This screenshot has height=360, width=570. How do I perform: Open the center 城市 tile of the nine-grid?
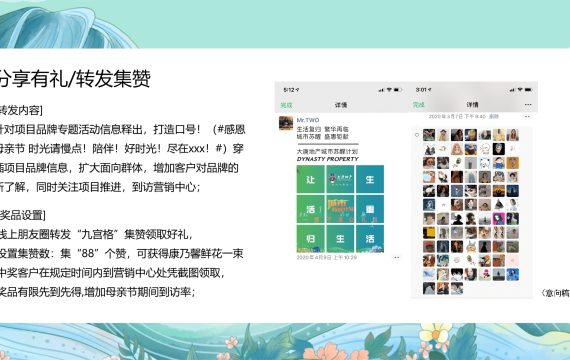(340, 209)
